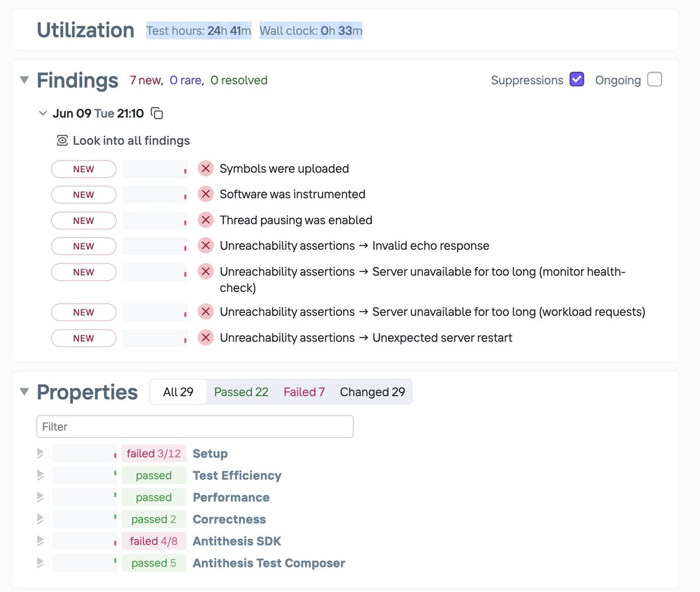700x592 pixels.
Task: Click the NEW badge for Symbols were uploaded
Action: coord(83,169)
